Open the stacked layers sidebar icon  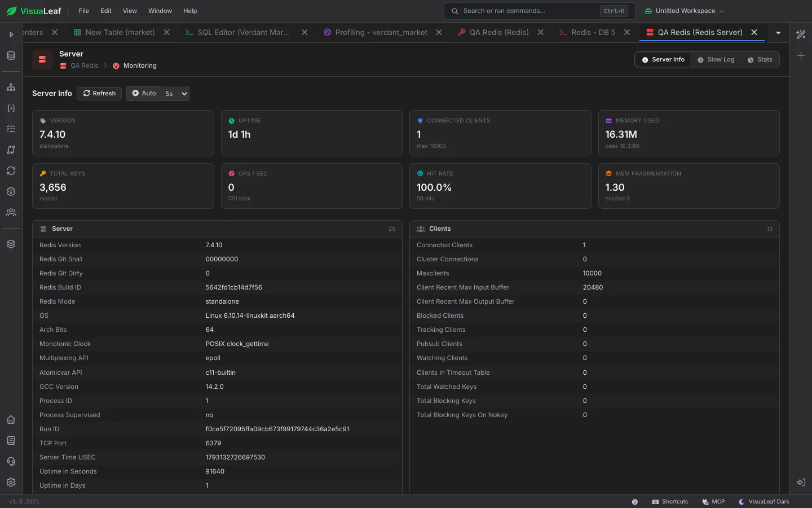(x=11, y=244)
